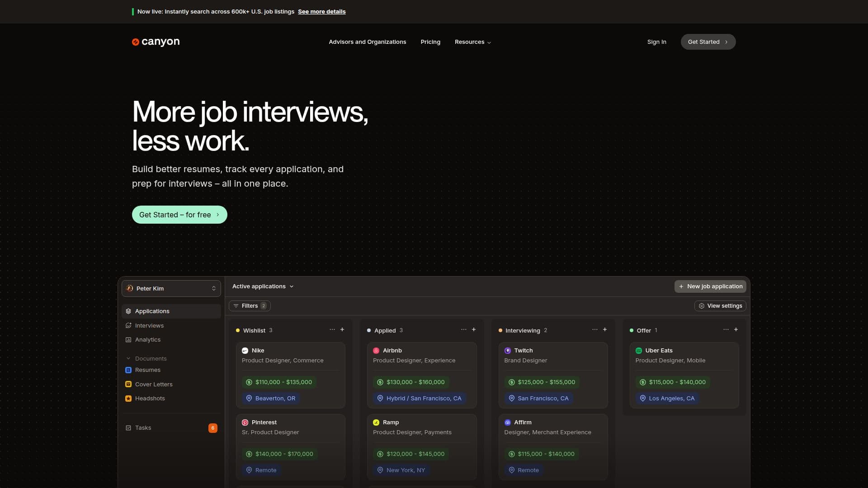The width and height of the screenshot is (868, 488).
Task: Click the orange Tasks badge showing 6
Action: tap(212, 428)
